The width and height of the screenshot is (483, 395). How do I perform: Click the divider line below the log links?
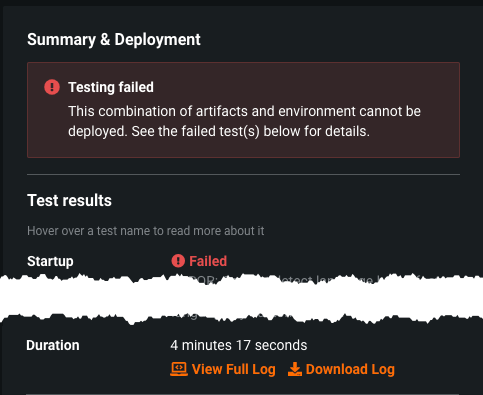[x=242, y=394]
